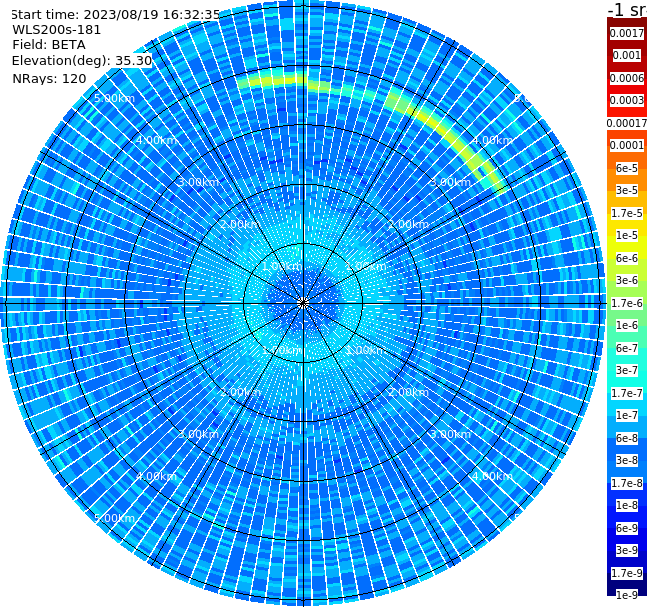Click the 6e-5 colorbar label
This screenshot has height=607, width=647.
(x=627, y=168)
